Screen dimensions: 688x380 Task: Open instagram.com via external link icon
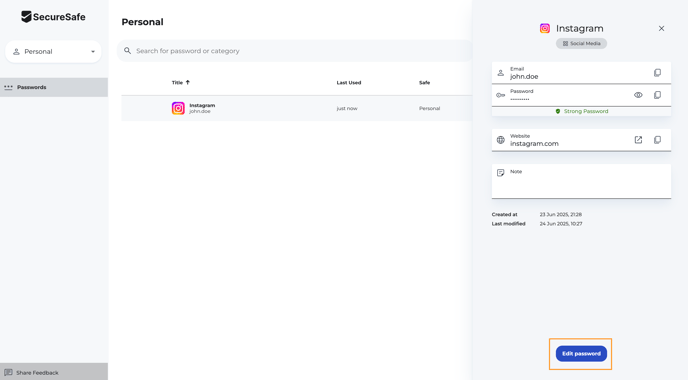(638, 140)
